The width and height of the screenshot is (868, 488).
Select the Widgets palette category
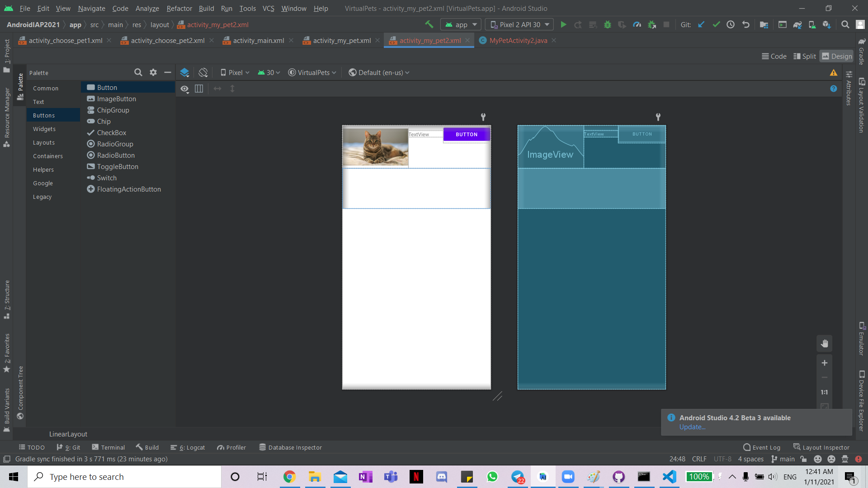point(44,129)
